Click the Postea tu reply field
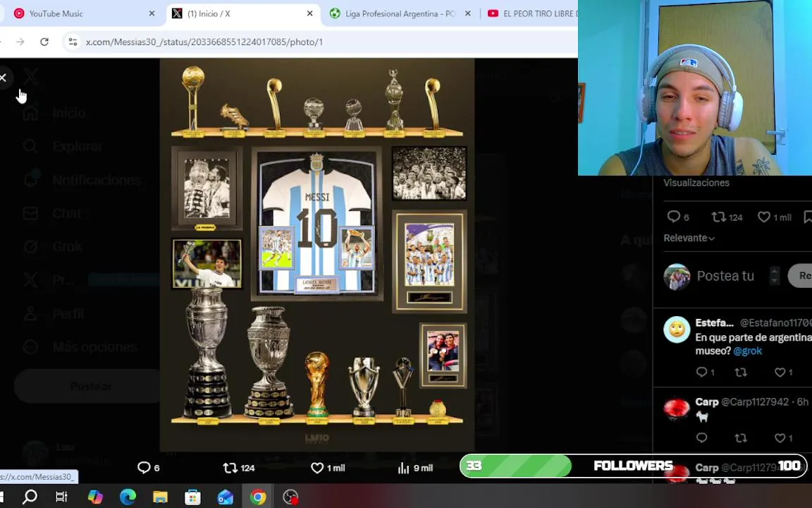The height and width of the screenshot is (508, 812). [x=725, y=276]
